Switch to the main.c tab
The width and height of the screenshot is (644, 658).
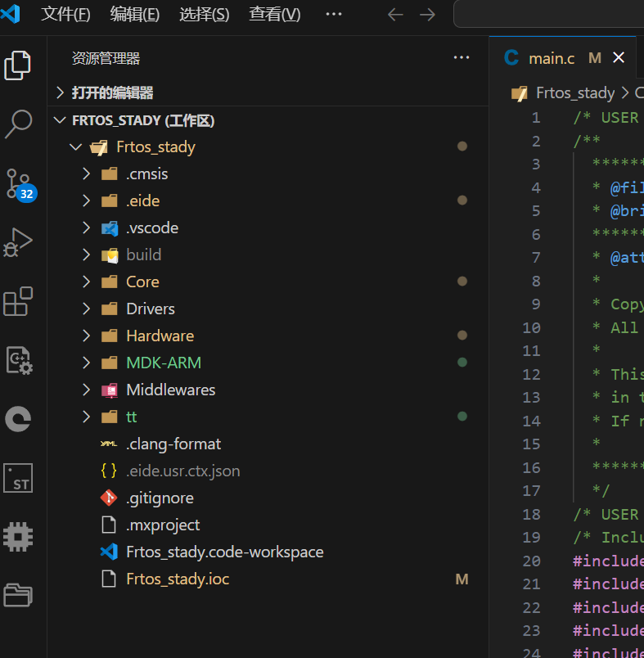pos(564,58)
